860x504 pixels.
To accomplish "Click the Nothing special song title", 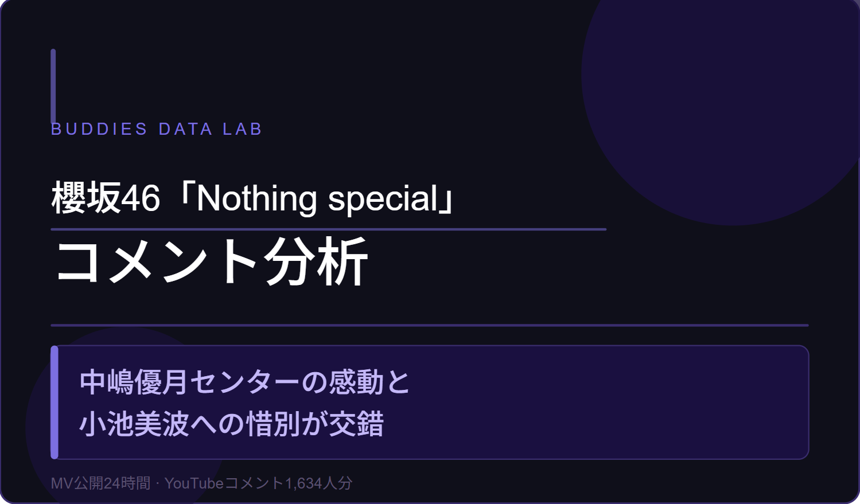I will point(317,198).
